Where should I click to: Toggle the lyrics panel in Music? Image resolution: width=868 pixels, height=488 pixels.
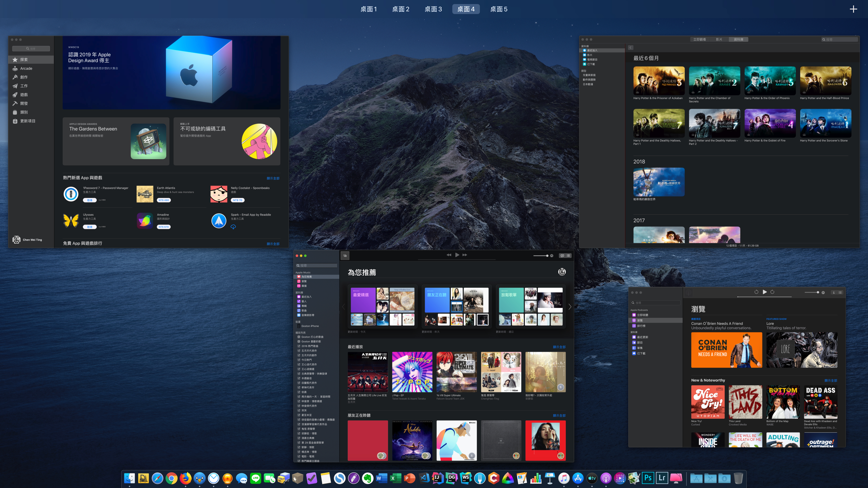pos(562,256)
